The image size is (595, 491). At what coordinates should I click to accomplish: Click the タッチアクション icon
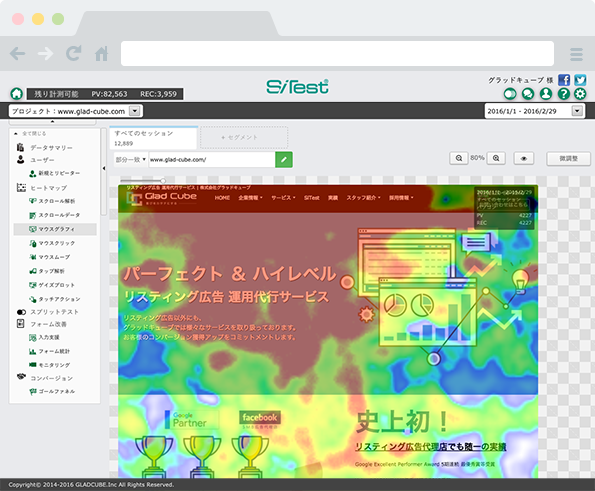click(33, 299)
